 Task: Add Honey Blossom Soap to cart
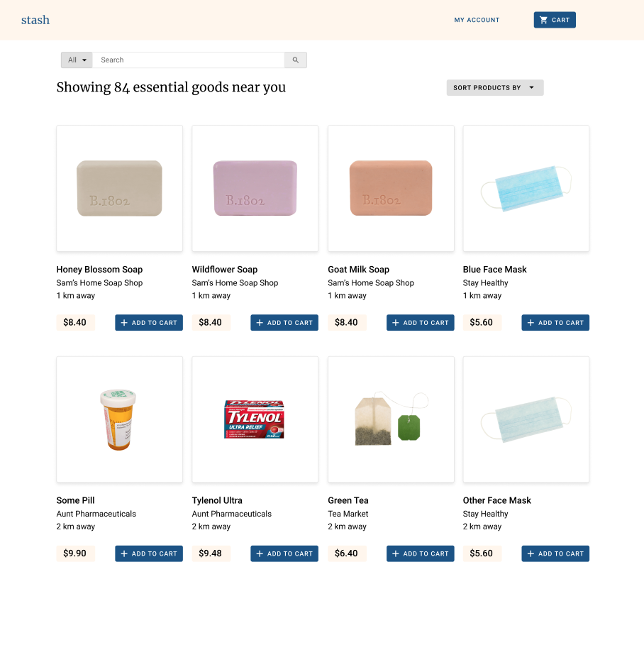coord(149,322)
